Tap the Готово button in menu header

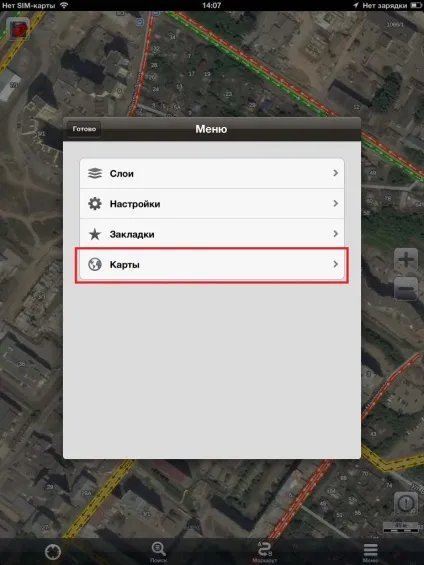pos(84,129)
